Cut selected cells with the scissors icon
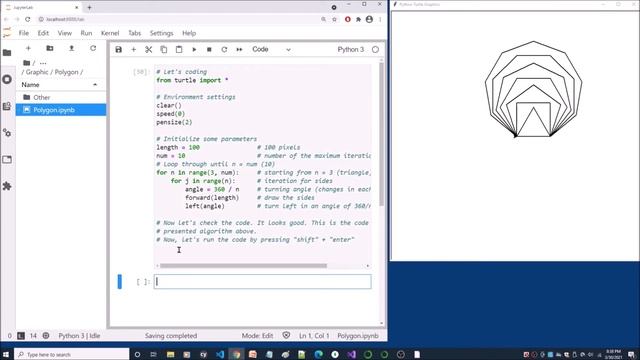The height and width of the screenshot is (360, 640). click(x=149, y=49)
